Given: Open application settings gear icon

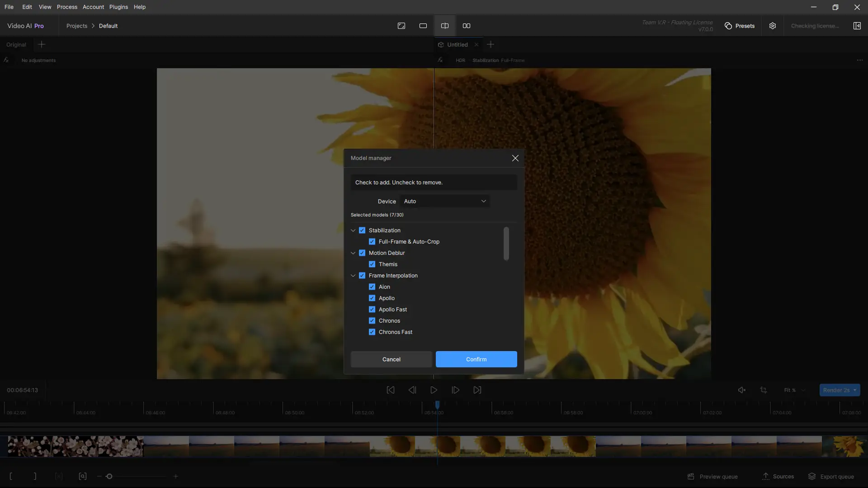Looking at the screenshot, I should coord(773,26).
